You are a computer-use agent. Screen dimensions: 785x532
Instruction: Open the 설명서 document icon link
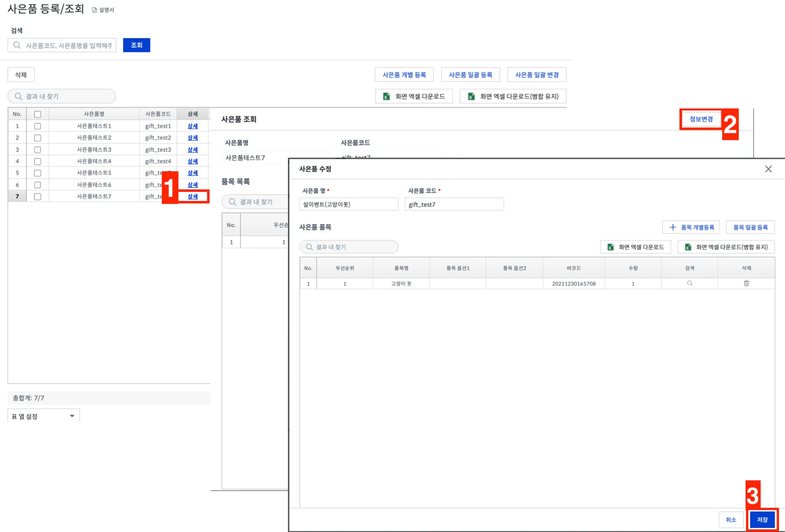[x=94, y=10]
